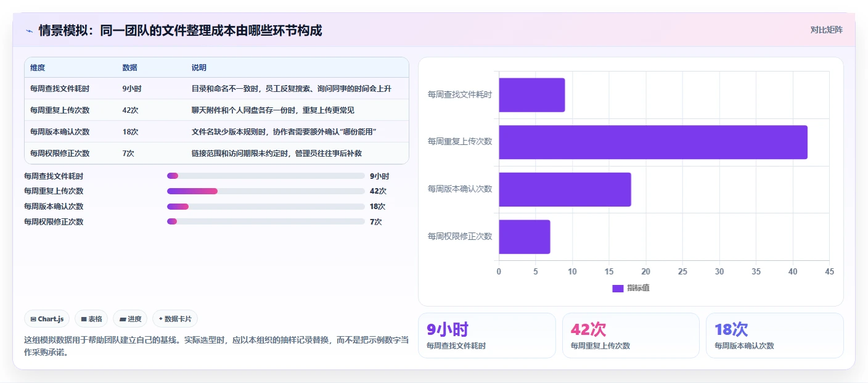Image resolution: width=868 pixels, height=383 pixels.
Task: Click the chart bar for 每周版本确认次数
Action: tap(565, 189)
